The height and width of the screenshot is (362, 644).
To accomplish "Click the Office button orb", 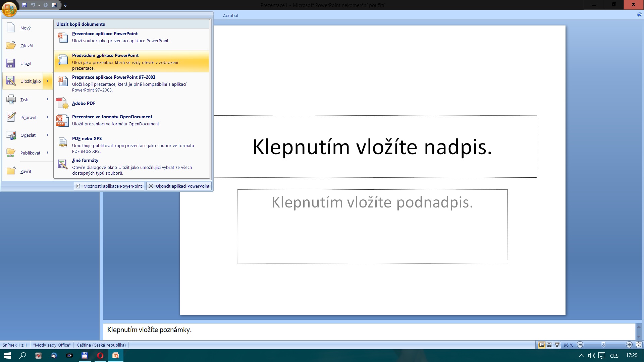I will point(9,9).
